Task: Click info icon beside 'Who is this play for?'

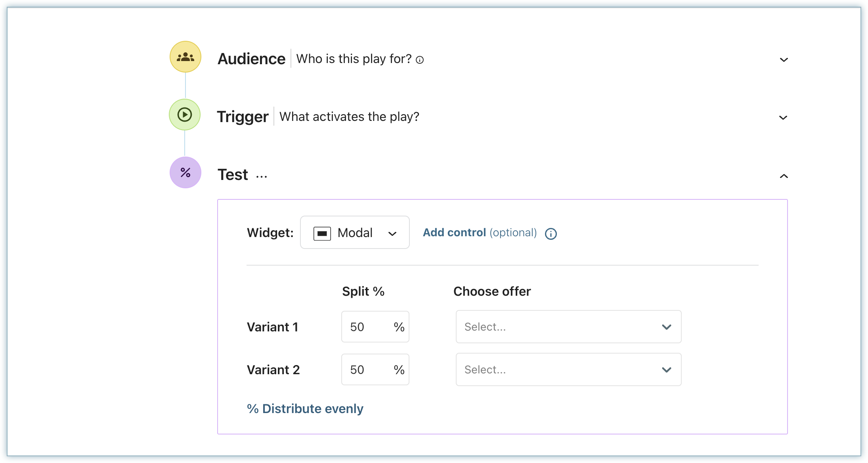Action: tap(420, 60)
